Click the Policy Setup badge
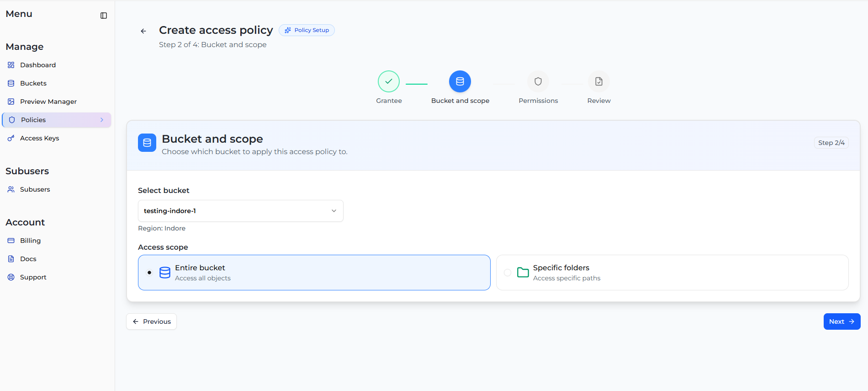Viewport: 868px width, 391px height. 307,30
